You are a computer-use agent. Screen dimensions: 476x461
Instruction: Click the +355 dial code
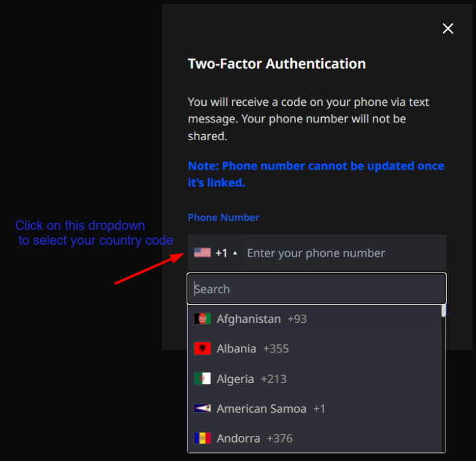[x=276, y=349]
